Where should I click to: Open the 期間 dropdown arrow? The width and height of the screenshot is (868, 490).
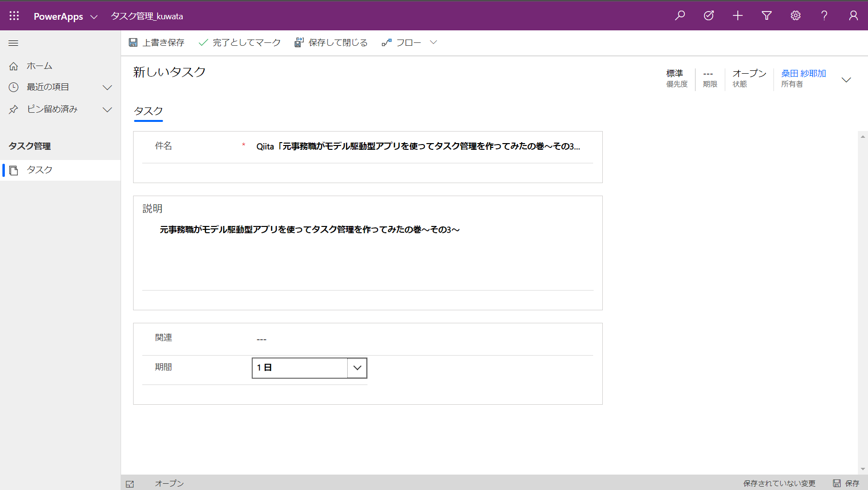tap(357, 368)
